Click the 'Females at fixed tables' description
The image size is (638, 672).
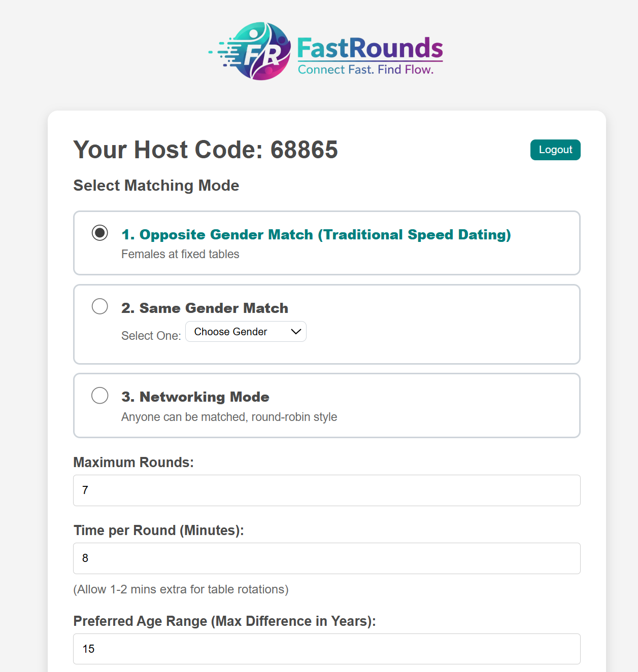coord(180,254)
